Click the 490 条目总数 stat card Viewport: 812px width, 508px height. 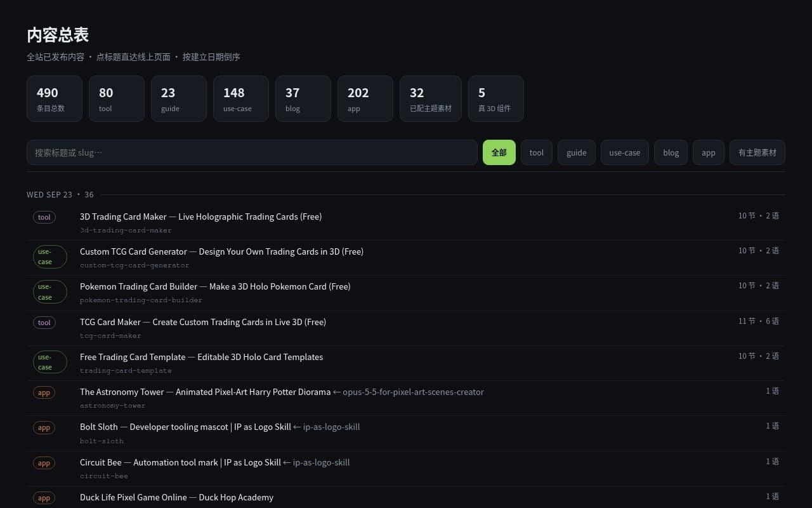coord(55,98)
